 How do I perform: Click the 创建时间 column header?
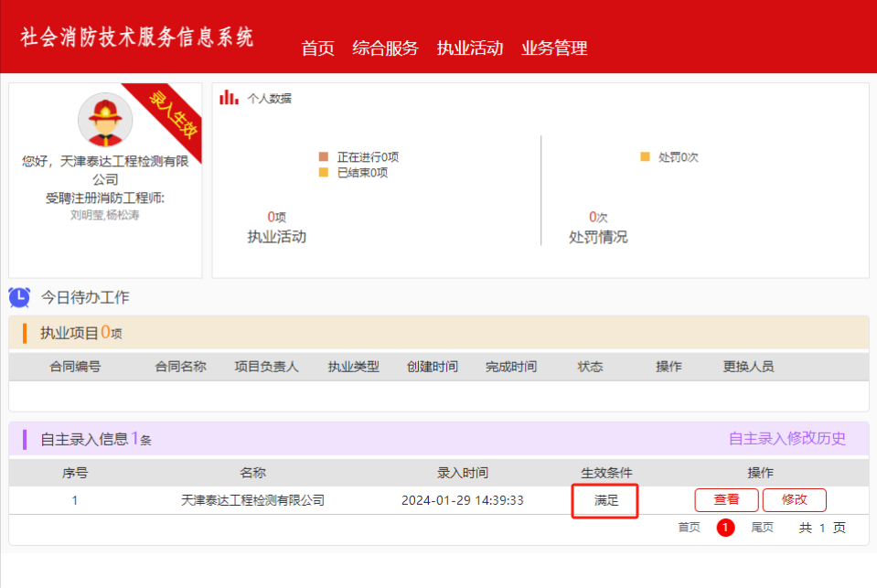(x=433, y=367)
